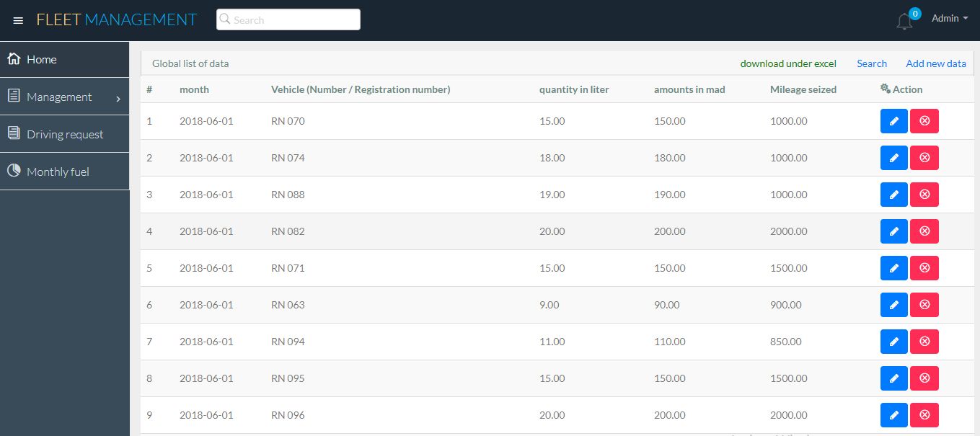Viewport: 980px width, 436px height.
Task: Open the Monthly fuel clock icon
Action: (x=14, y=171)
